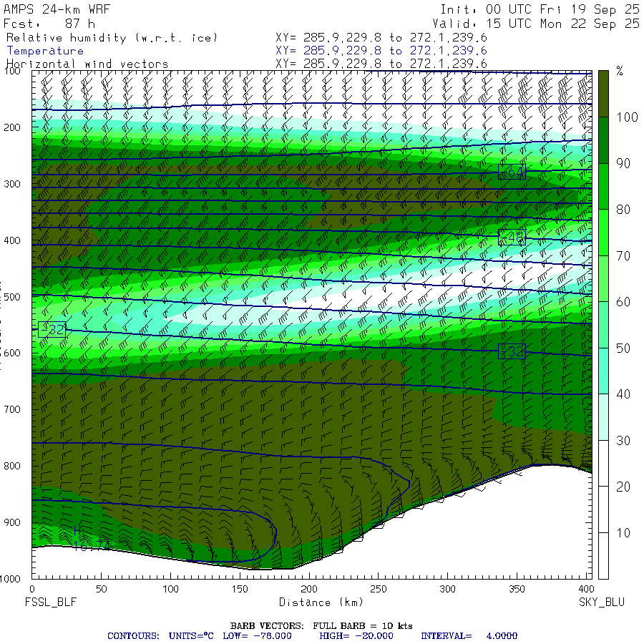Viewport: 644px width, 644px height.
Task: Click the "-32" contour label near 350 km
Action: coord(512,351)
